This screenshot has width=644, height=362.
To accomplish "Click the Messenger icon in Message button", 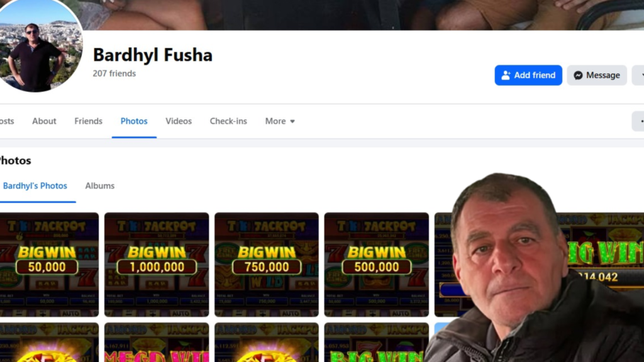I will pos(579,75).
